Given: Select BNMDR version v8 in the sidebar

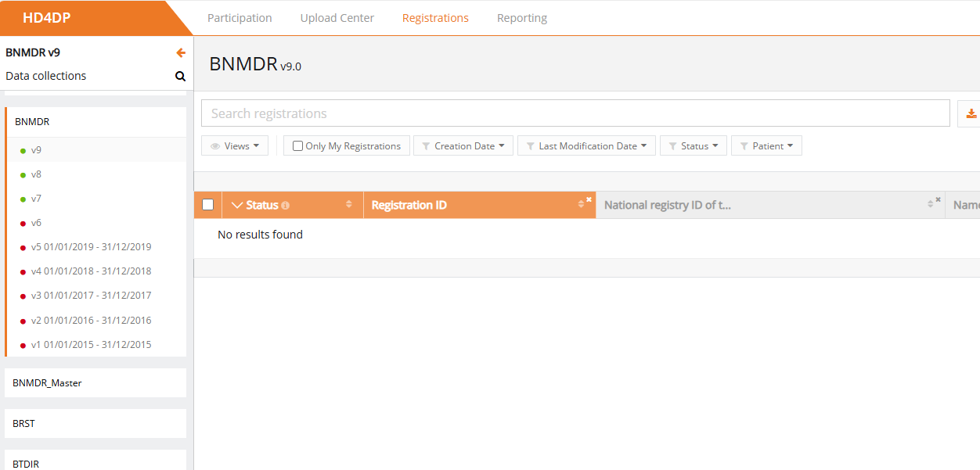Looking at the screenshot, I should [36, 174].
